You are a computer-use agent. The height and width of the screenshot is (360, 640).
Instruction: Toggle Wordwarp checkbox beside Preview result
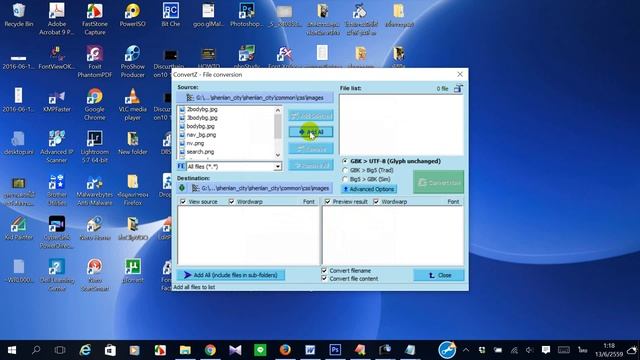coord(376,202)
